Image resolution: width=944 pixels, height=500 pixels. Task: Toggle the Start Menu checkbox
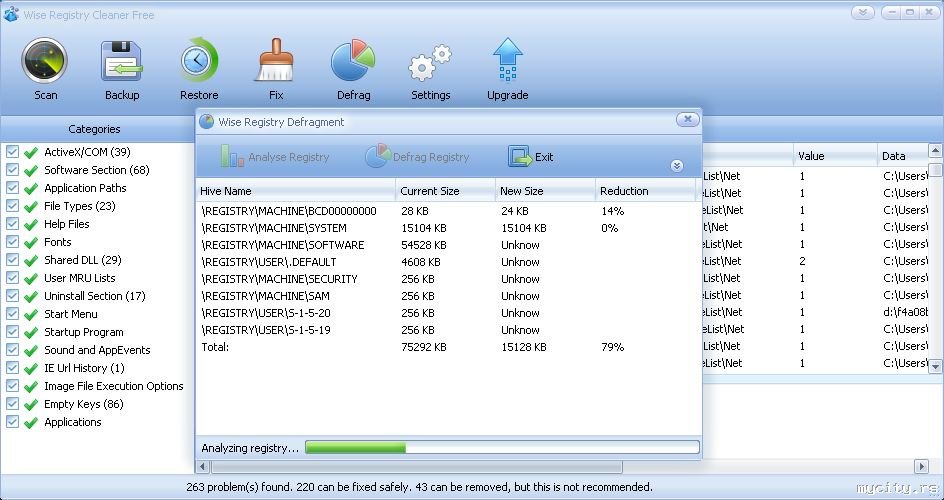(x=12, y=314)
